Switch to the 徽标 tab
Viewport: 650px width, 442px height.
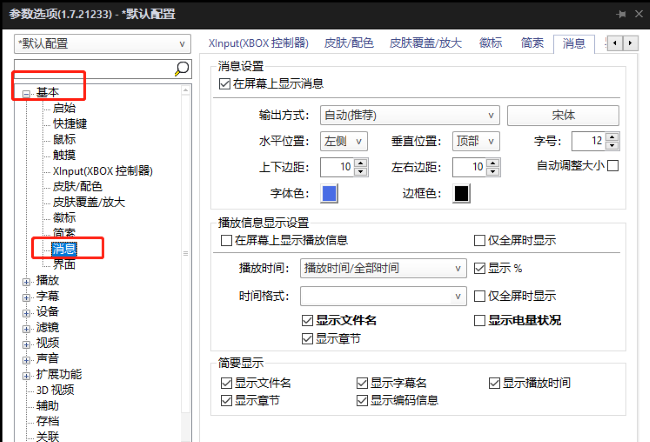point(490,43)
